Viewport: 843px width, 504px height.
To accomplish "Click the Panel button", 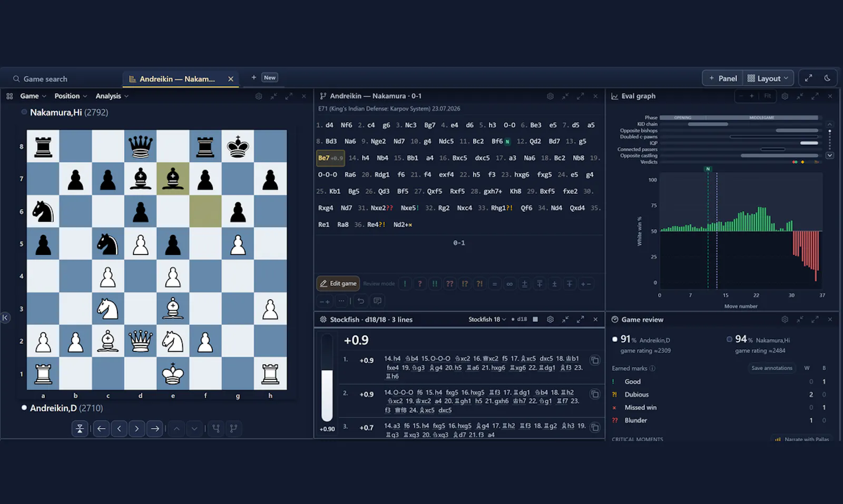I will pos(722,78).
